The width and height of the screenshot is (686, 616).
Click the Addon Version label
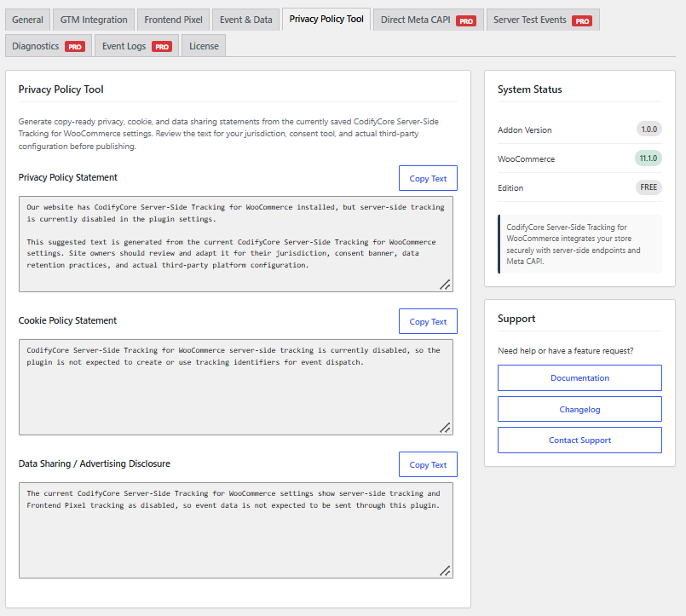(525, 130)
